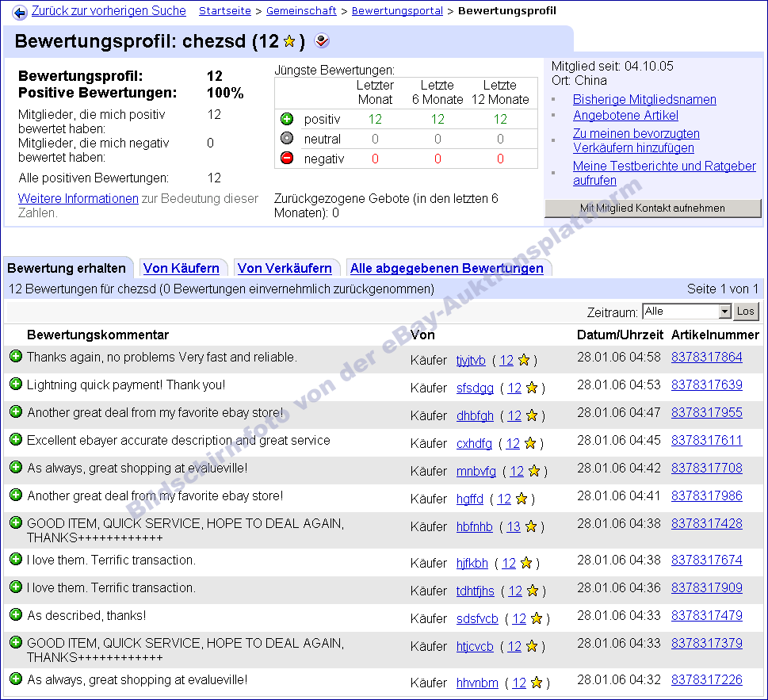Click the yellow star next to htjcvcb

pos(532,647)
